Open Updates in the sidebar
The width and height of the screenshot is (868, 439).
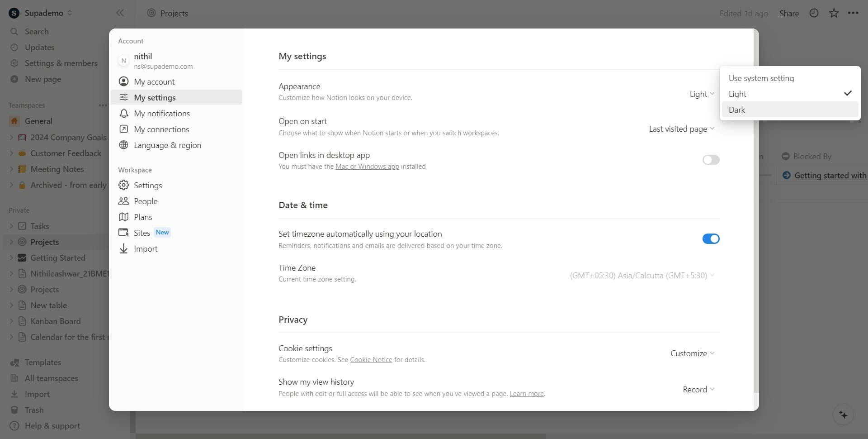pyautogui.click(x=39, y=48)
